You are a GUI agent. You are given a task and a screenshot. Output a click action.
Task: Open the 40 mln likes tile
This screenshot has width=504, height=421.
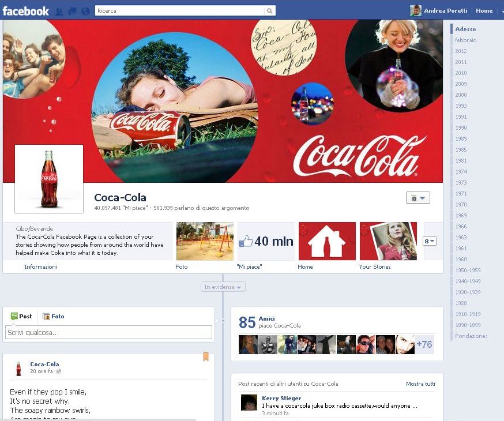266,241
